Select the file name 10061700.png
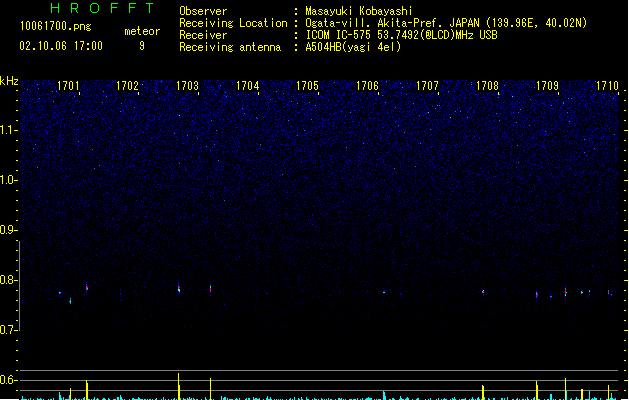 pos(56,26)
